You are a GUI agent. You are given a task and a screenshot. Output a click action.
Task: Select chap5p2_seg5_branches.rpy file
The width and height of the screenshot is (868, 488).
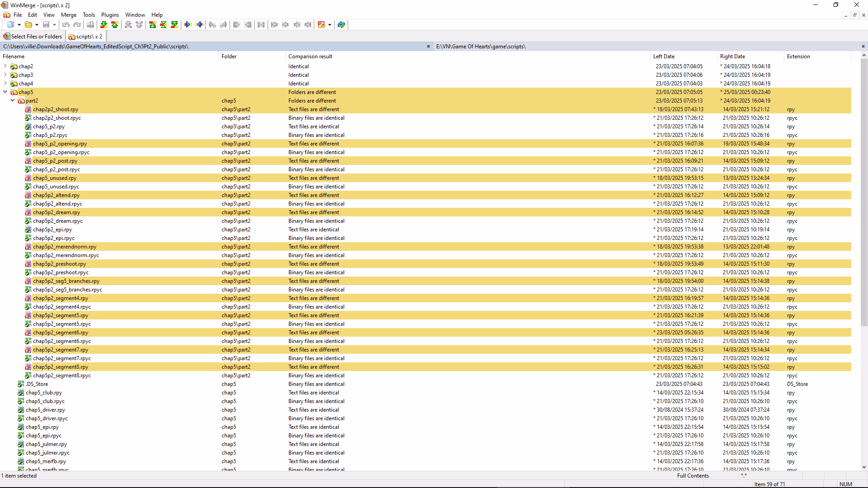pyautogui.click(x=66, y=281)
